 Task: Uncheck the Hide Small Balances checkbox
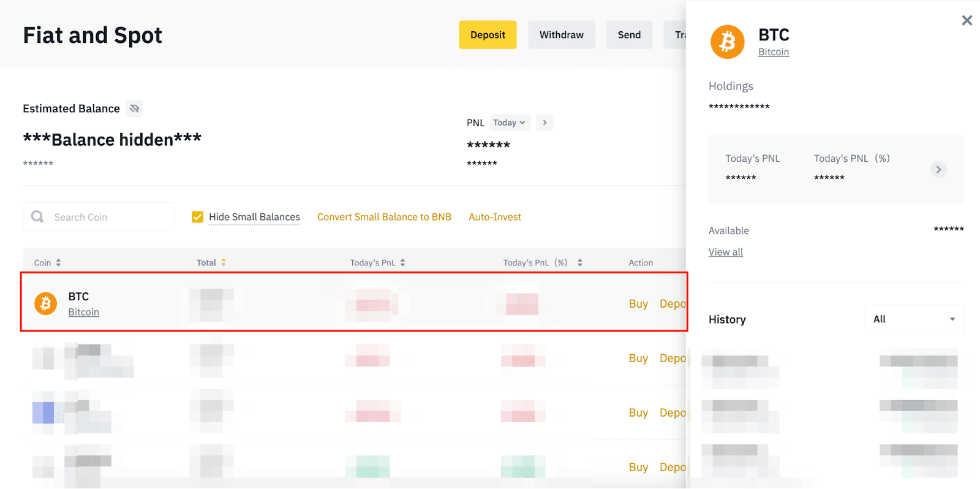(198, 217)
